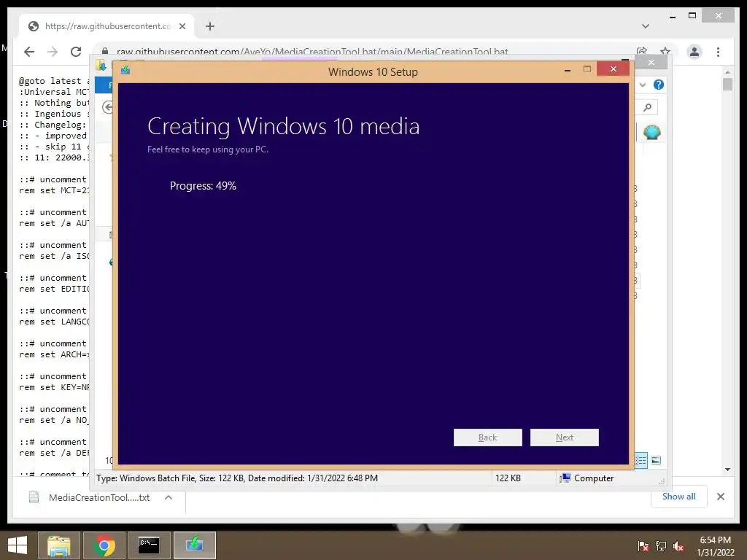Click 'Creating Windows 10 media' heading
This screenshot has width=747, height=560.
284,127
